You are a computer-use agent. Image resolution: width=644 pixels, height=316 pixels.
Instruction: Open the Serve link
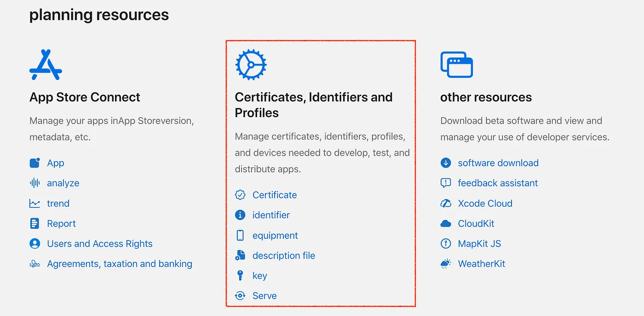pyautogui.click(x=264, y=296)
